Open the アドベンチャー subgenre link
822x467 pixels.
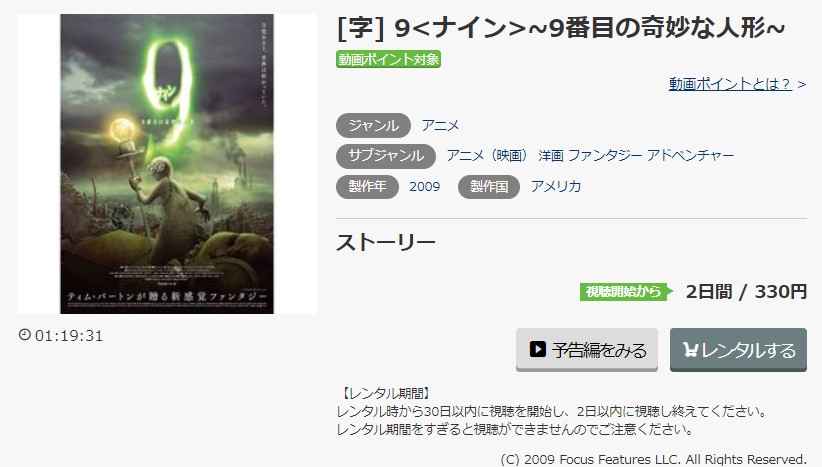pyautogui.click(x=690, y=156)
